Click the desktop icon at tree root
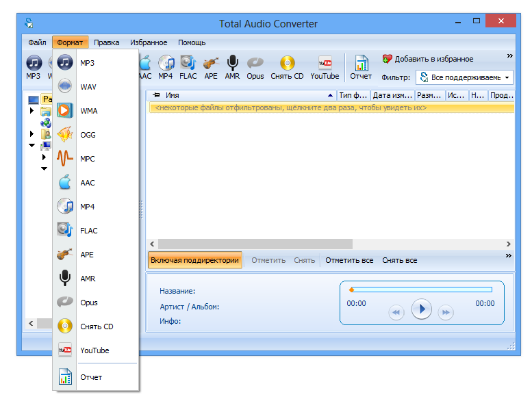Viewport: 532px width, 397px height. pyautogui.click(x=34, y=100)
